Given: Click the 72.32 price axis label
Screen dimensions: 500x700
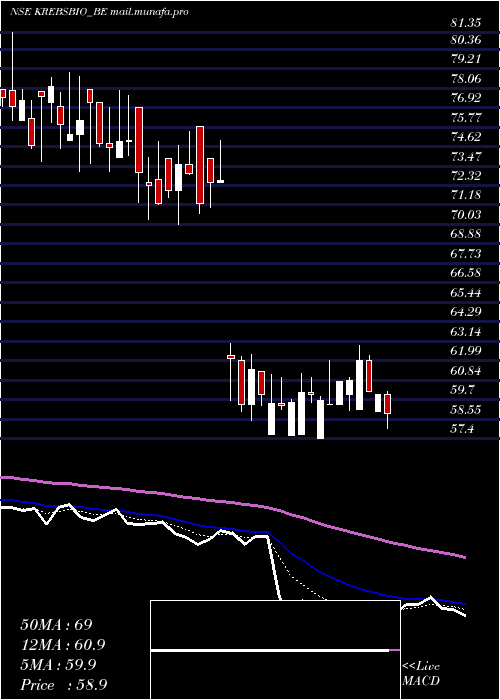Looking at the screenshot, I should click(466, 176).
